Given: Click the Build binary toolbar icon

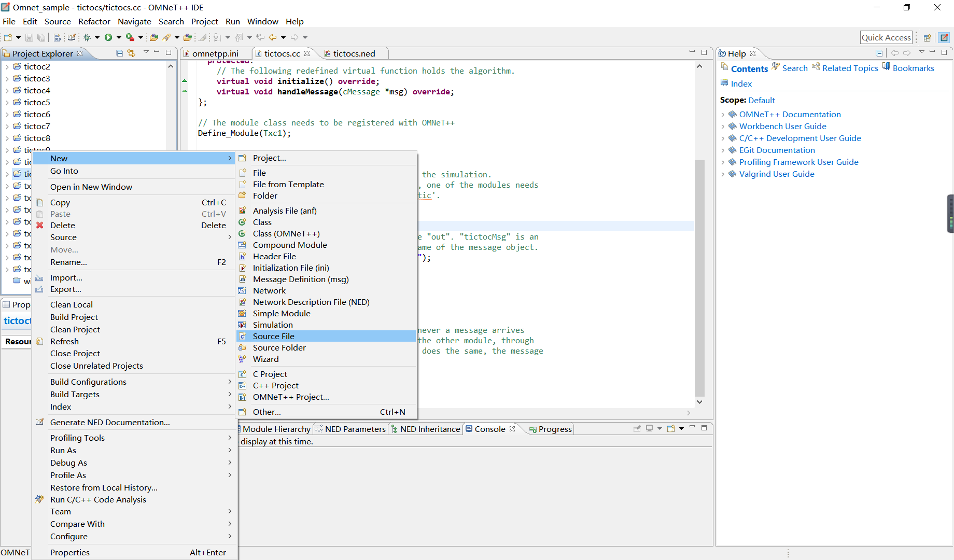Looking at the screenshot, I should tap(58, 37).
